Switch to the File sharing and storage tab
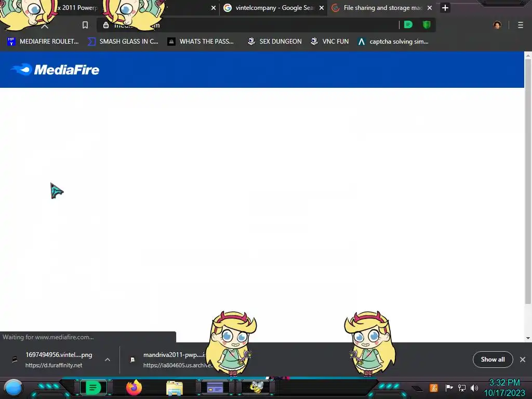The image size is (532, 399). 382,8
